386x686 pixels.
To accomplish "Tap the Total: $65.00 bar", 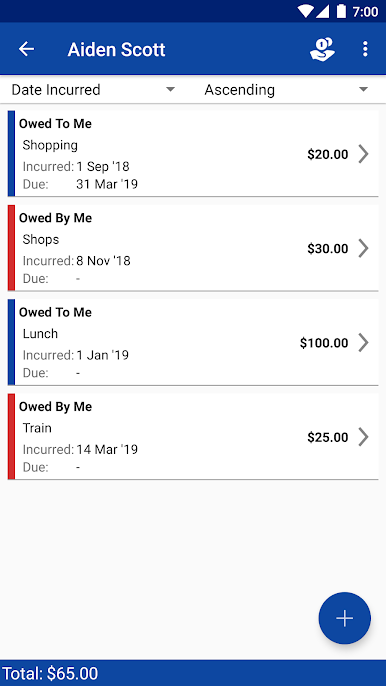I will tap(193, 673).
